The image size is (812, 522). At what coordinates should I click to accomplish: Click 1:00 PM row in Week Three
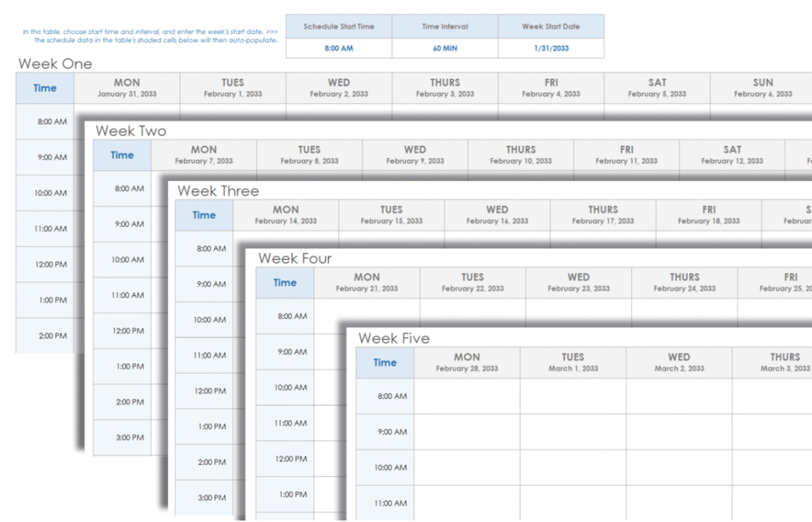204,427
